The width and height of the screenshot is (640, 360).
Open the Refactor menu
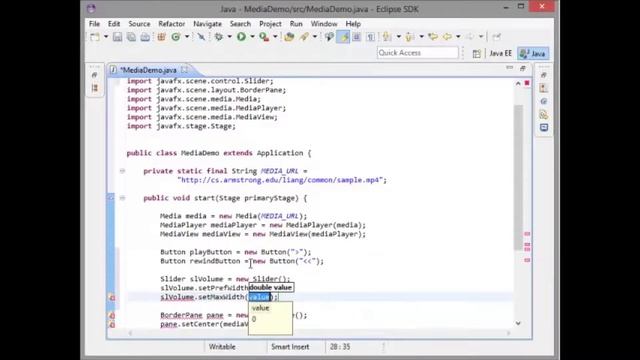171,24
